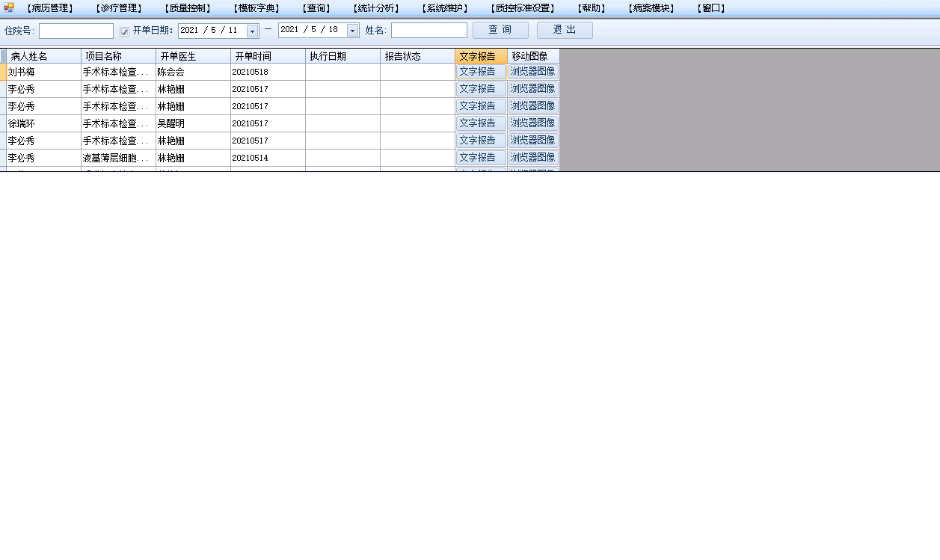940x560 pixels.
Task: Select the patient name cell 徐瑞环
Action: [44, 123]
